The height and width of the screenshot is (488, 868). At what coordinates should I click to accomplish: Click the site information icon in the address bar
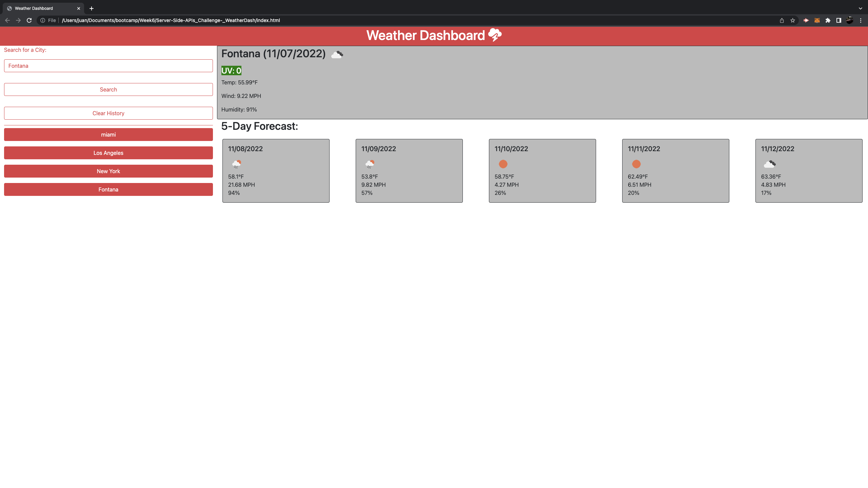tap(43, 20)
